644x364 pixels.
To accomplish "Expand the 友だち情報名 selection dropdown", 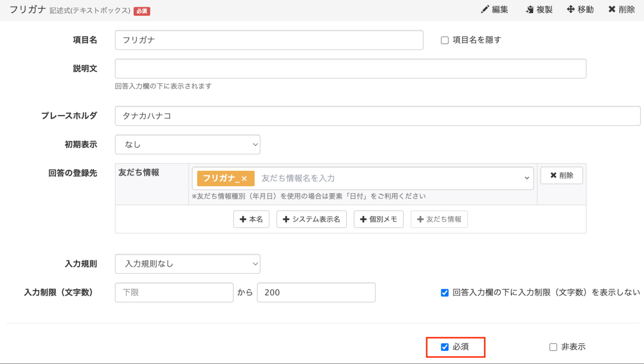I will click(x=527, y=178).
